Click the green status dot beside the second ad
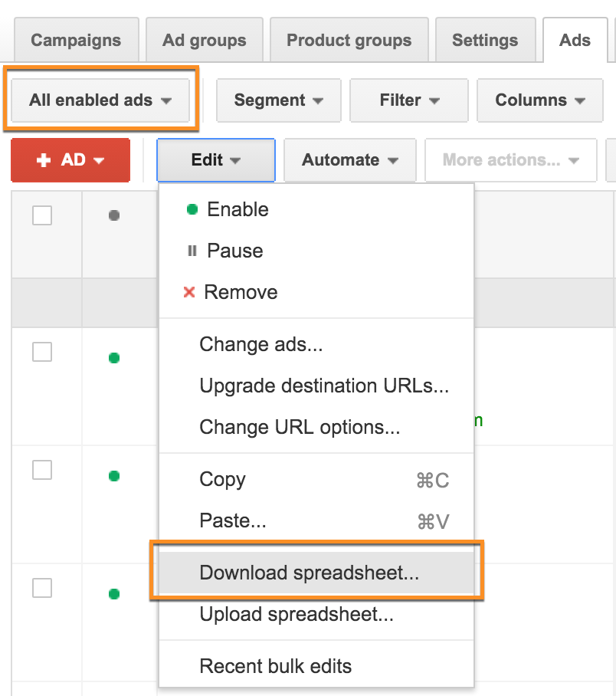 [x=113, y=476]
